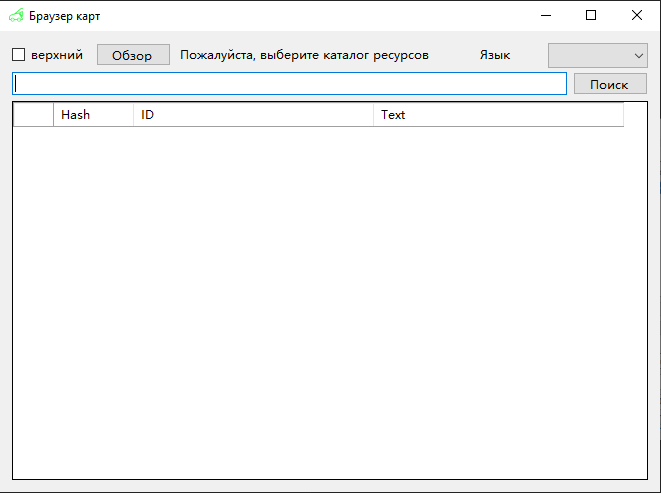The width and height of the screenshot is (661, 493).
Task: Click the "Пожалуйста, выберите каталог ресурсов" label
Action: (x=304, y=55)
